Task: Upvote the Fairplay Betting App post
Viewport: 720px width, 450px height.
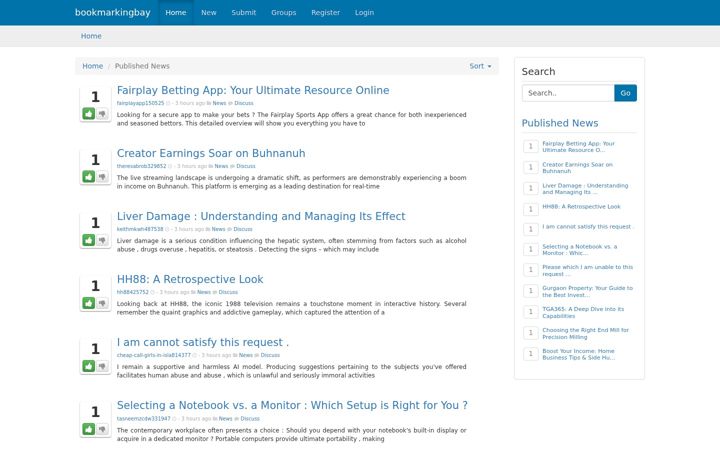Action: click(x=89, y=113)
